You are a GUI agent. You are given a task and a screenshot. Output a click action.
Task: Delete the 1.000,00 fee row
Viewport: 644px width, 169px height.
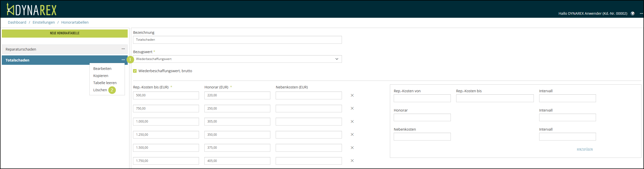(352, 121)
